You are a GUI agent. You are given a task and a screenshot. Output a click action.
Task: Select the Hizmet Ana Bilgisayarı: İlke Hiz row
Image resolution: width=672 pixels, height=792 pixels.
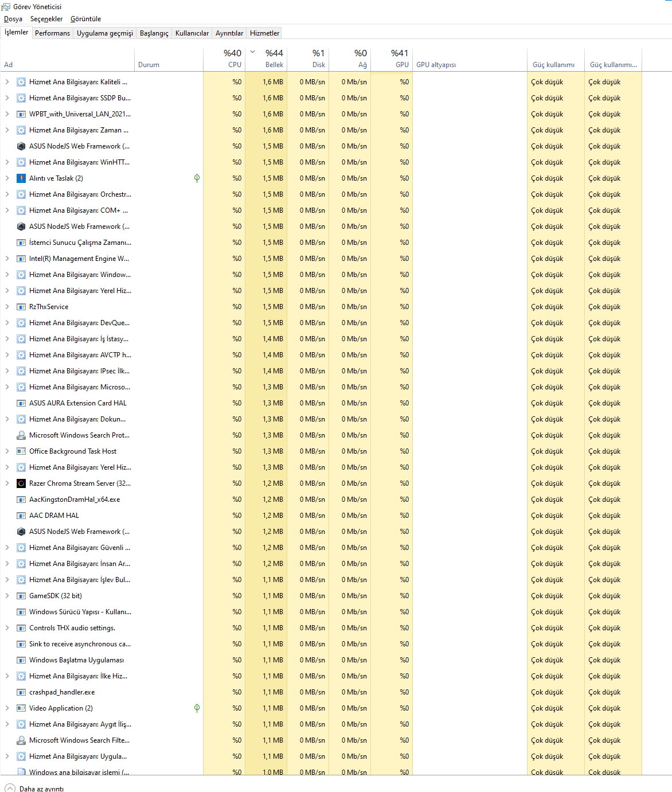pyautogui.click(x=321, y=676)
